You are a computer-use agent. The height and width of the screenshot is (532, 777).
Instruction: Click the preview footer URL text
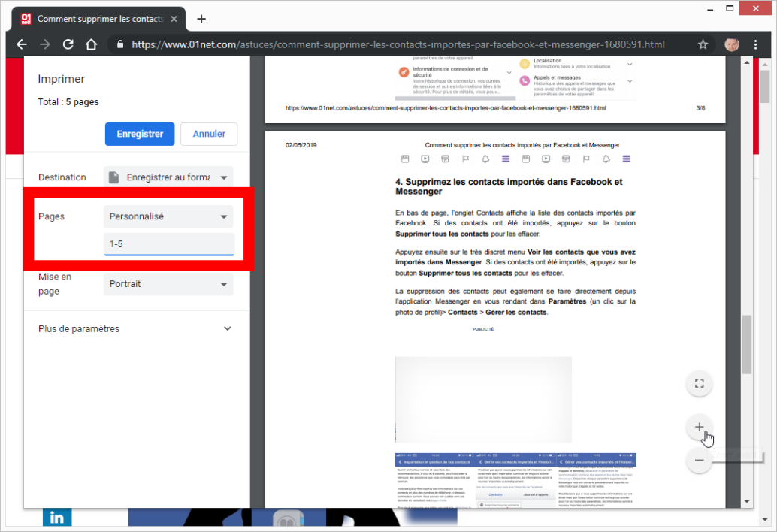click(x=446, y=108)
